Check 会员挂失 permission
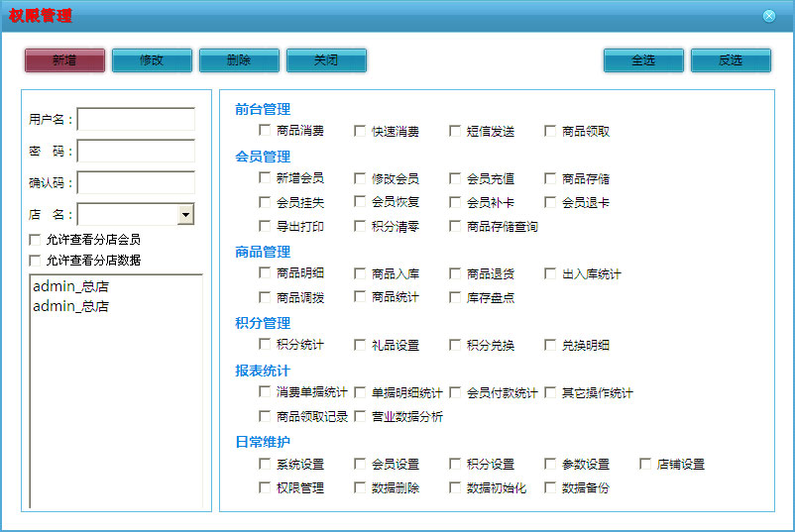The image size is (795, 532). [264, 202]
